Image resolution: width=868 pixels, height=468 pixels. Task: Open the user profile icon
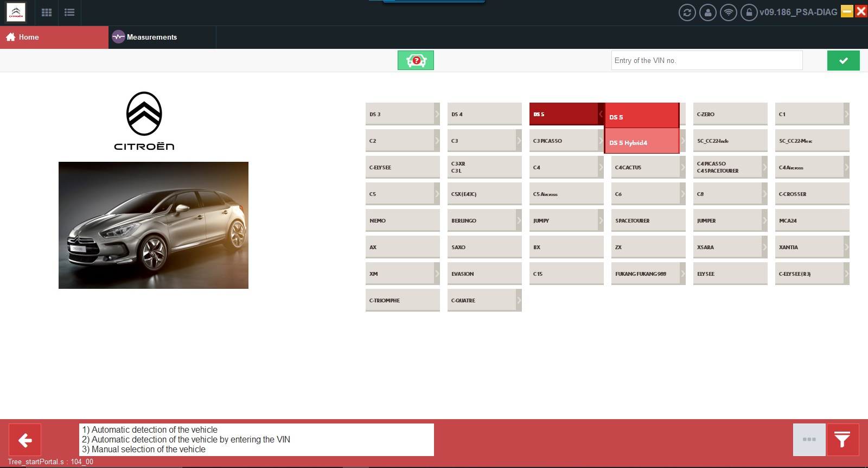708,12
